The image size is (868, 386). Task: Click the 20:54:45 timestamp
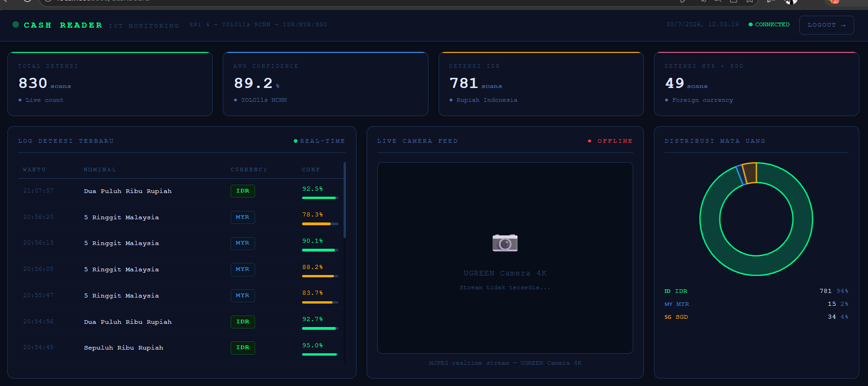(38, 347)
